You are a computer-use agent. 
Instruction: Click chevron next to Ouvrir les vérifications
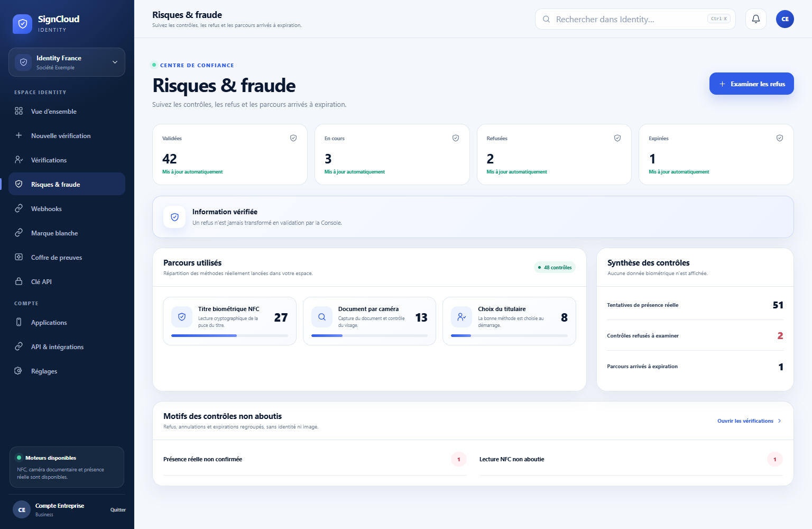coord(779,421)
